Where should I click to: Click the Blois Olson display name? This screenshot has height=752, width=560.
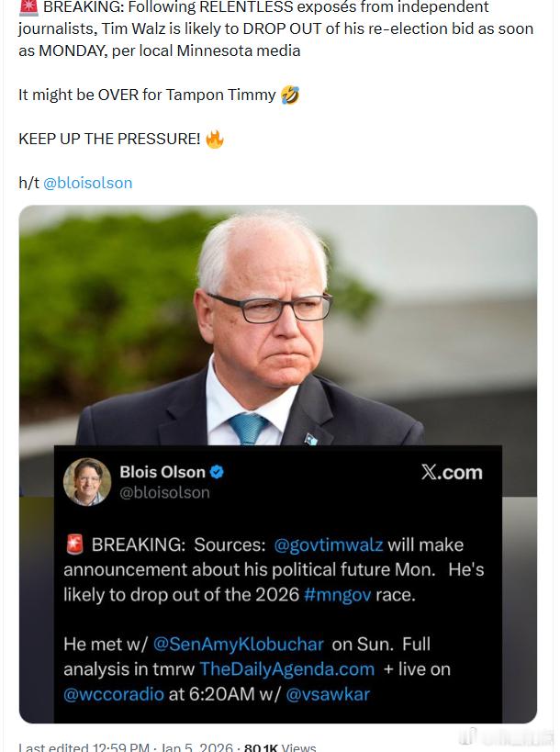tap(162, 472)
